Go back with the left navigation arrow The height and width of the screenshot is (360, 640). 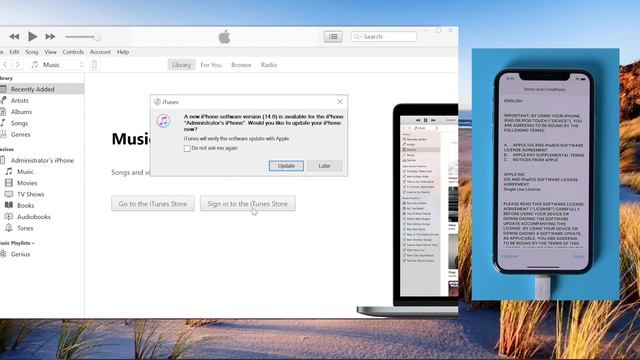5,64
